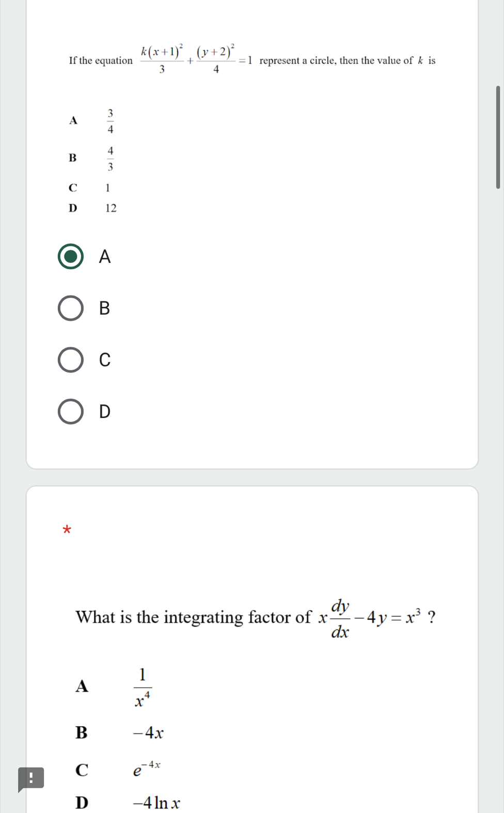
Task: Pick radio button option C
Action: 71,360
